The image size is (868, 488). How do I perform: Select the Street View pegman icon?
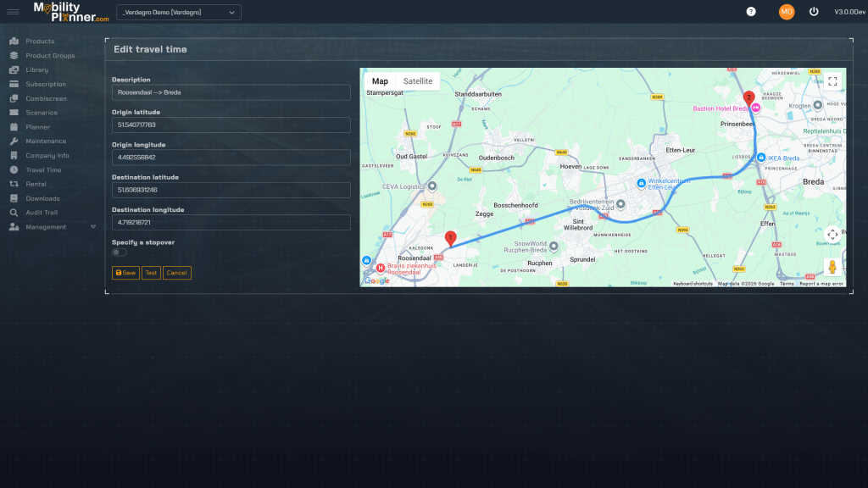point(832,267)
